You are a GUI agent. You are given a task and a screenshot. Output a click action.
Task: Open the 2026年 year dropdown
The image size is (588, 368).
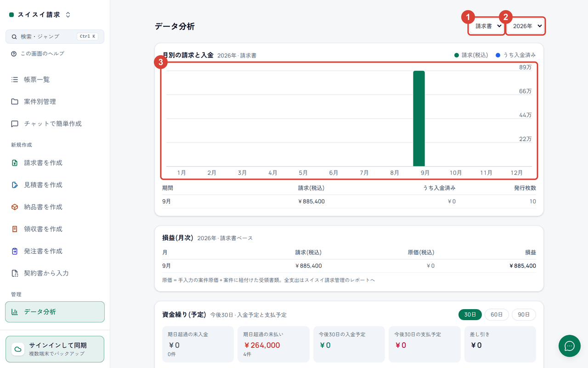point(526,26)
